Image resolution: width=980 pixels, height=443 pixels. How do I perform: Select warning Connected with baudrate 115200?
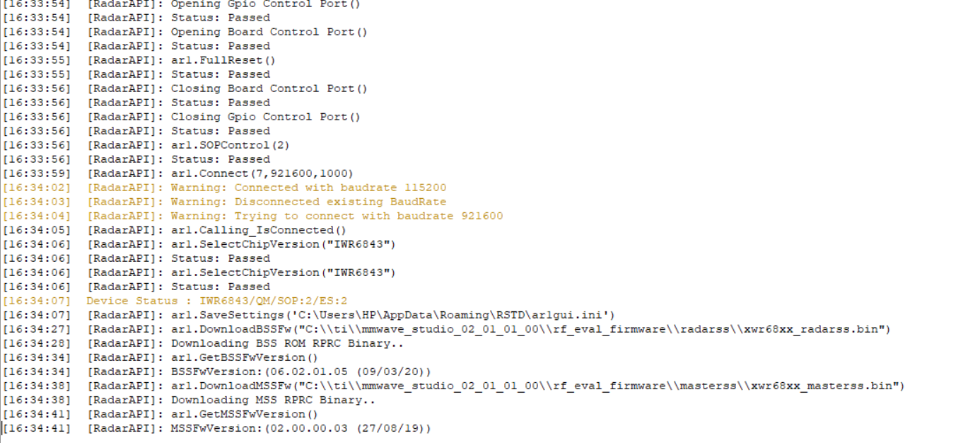tap(225, 188)
